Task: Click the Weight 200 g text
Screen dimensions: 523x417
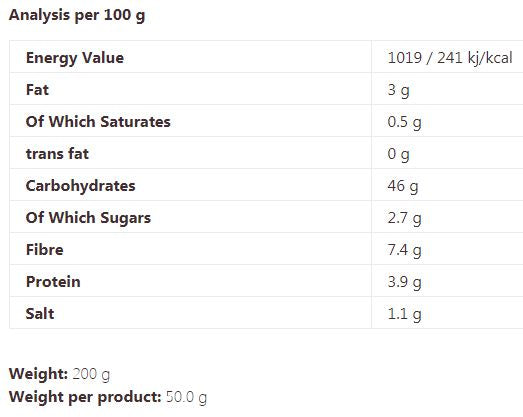Action: click(59, 374)
